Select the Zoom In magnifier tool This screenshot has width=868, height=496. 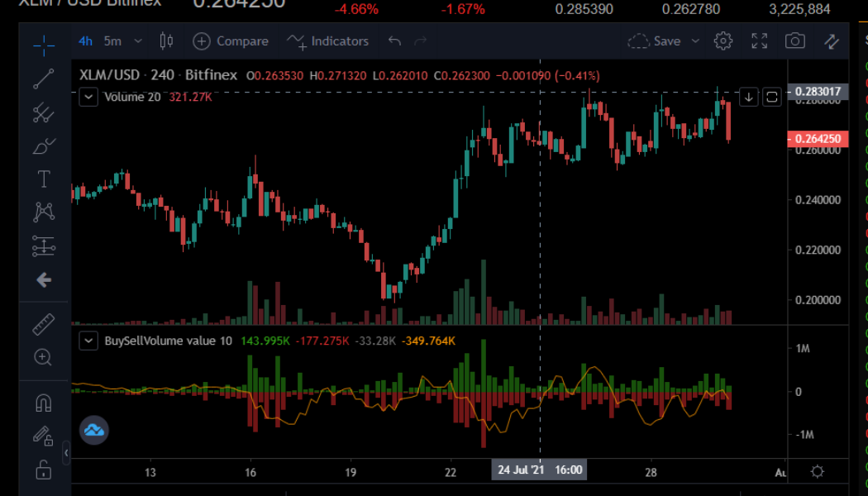42,357
